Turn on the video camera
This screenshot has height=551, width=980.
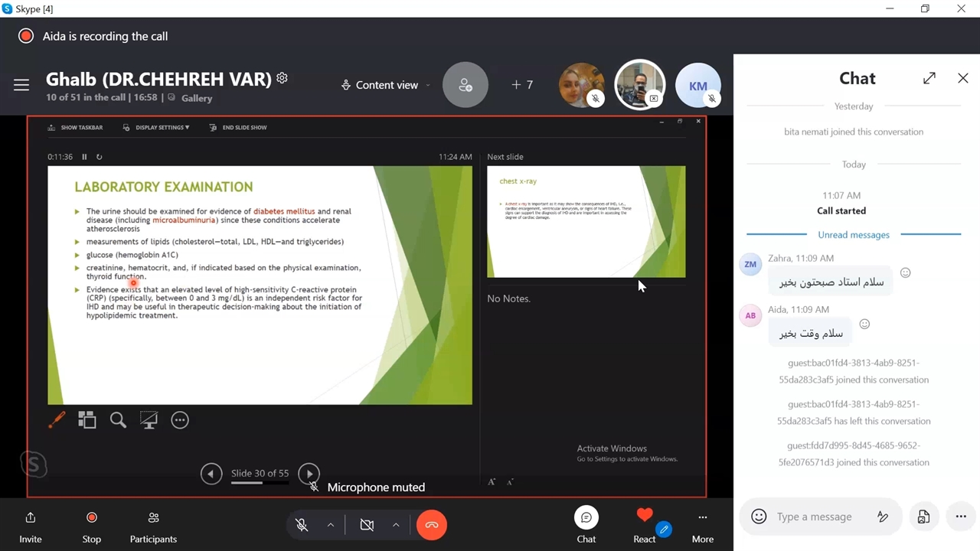pyautogui.click(x=367, y=525)
